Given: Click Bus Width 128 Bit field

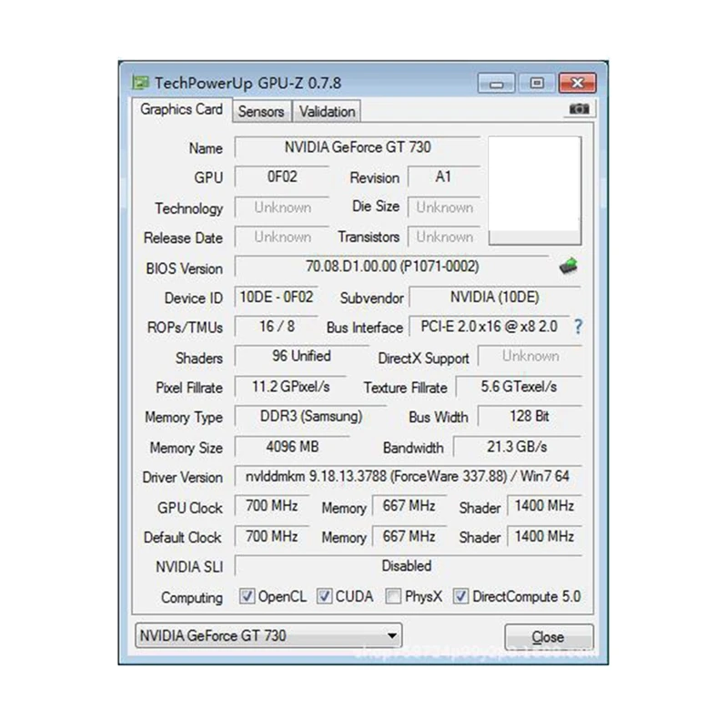Looking at the screenshot, I should (x=530, y=417).
